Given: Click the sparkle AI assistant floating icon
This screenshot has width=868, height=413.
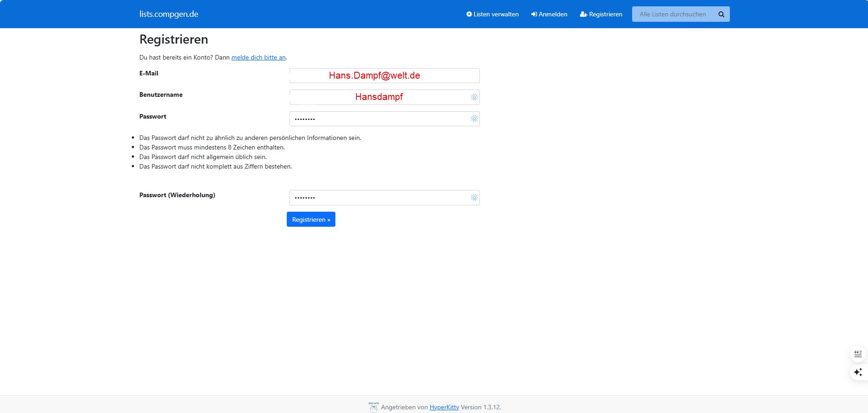Looking at the screenshot, I should pos(858,372).
